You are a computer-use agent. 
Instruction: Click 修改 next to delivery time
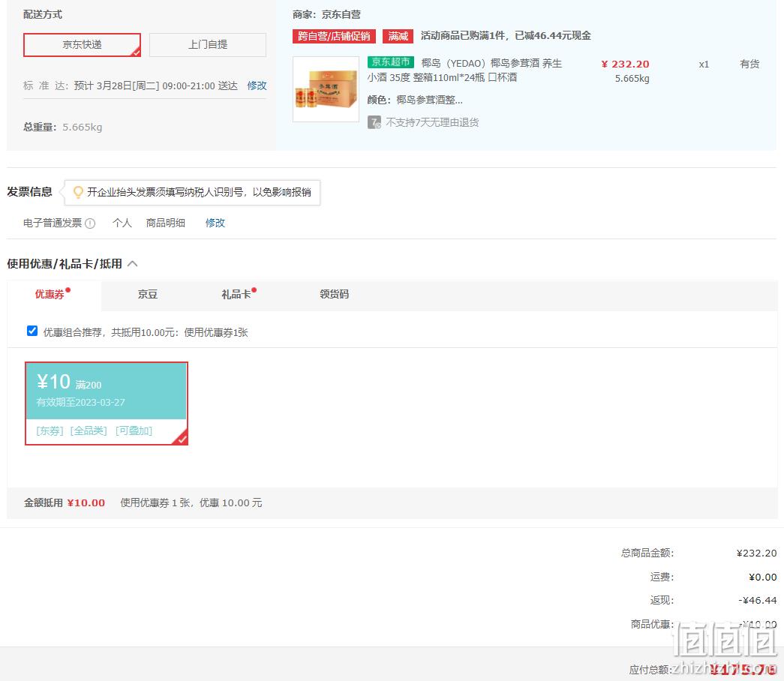point(257,85)
